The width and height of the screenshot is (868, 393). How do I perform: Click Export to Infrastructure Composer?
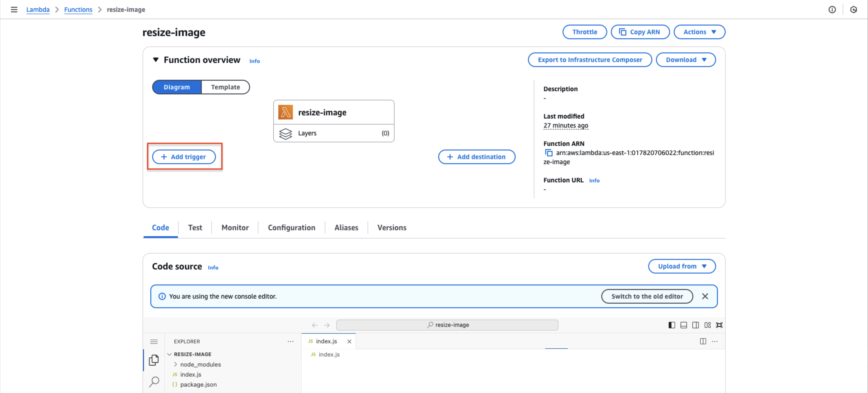pyautogui.click(x=590, y=60)
